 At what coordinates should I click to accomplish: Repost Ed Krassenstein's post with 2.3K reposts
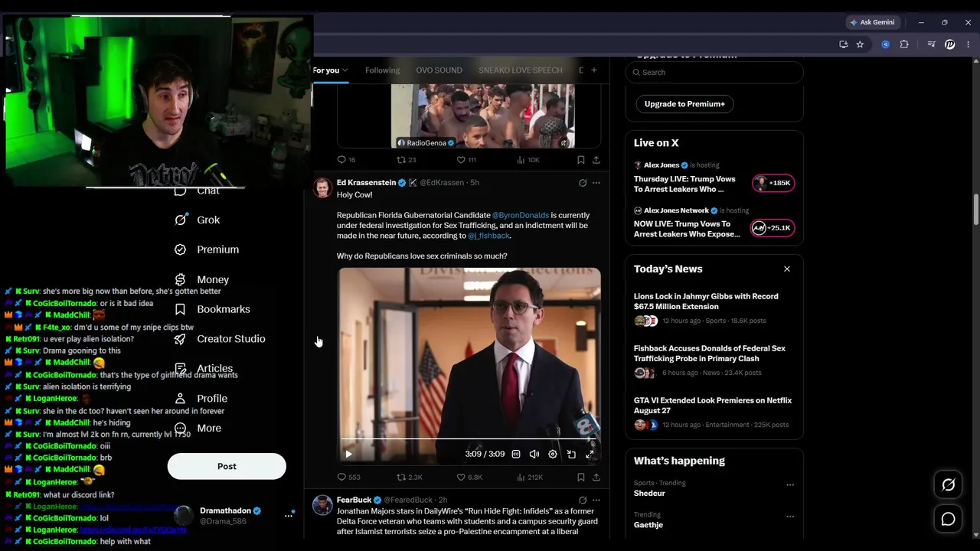(409, 477)
